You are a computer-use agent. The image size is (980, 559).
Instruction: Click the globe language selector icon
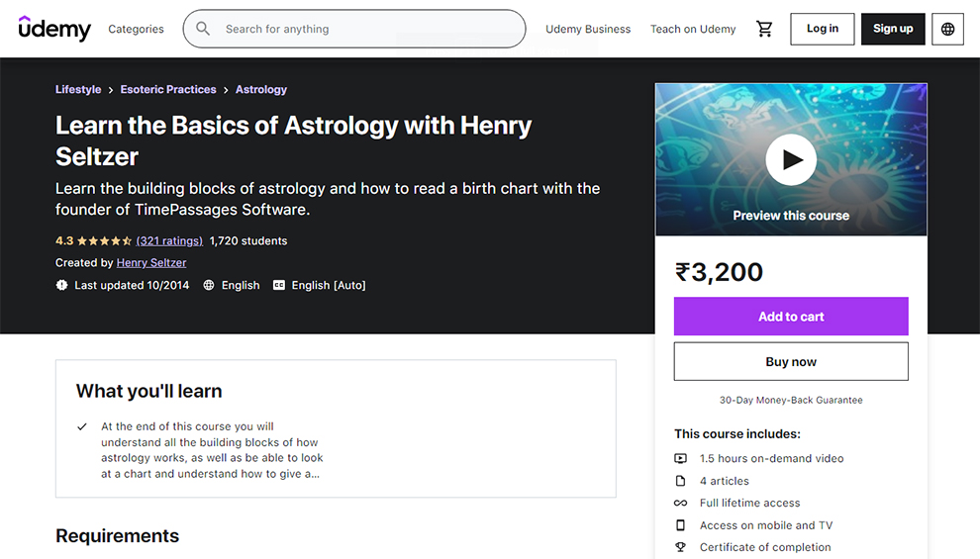(948, 30)
